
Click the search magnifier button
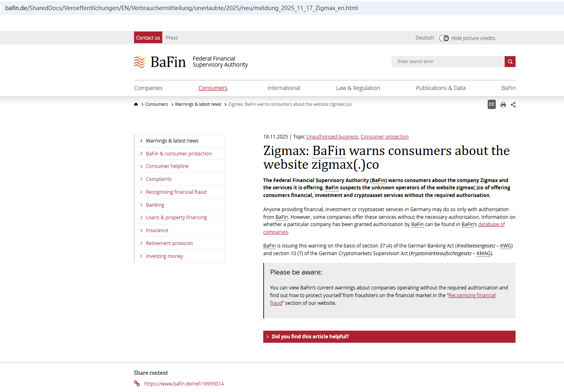[510, 61]
